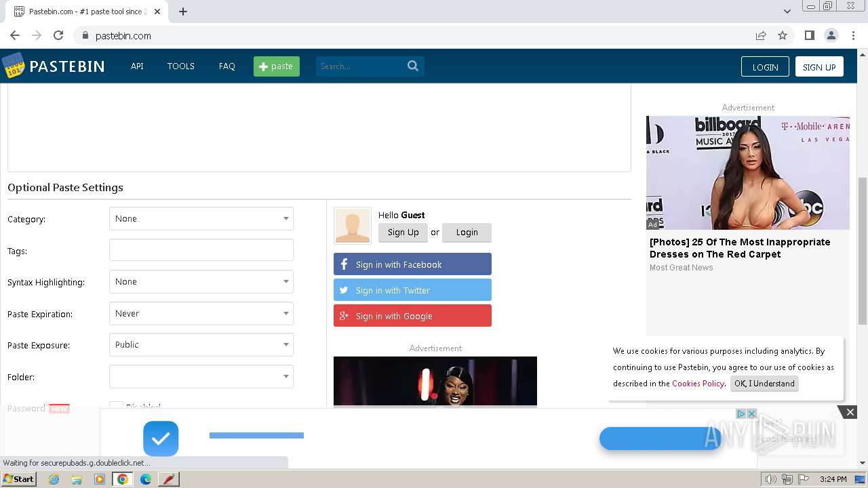The width and height of the screenshot is (868, 488).
Task: Reload the page
Action: click(58, 35)
